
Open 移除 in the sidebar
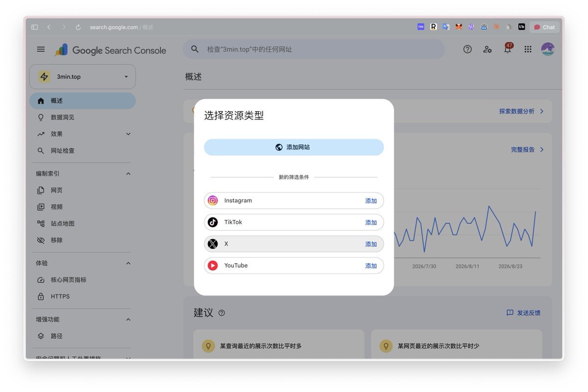tap(82, 240)
